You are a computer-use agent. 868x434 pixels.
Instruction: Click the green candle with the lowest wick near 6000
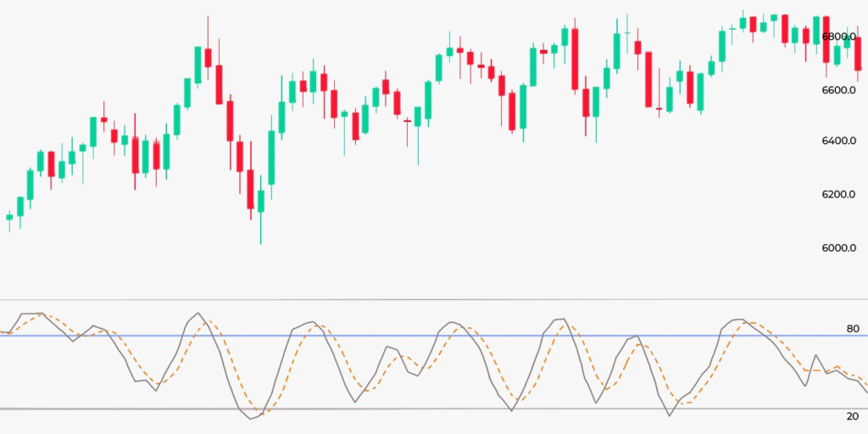click(x=261, y=202)
